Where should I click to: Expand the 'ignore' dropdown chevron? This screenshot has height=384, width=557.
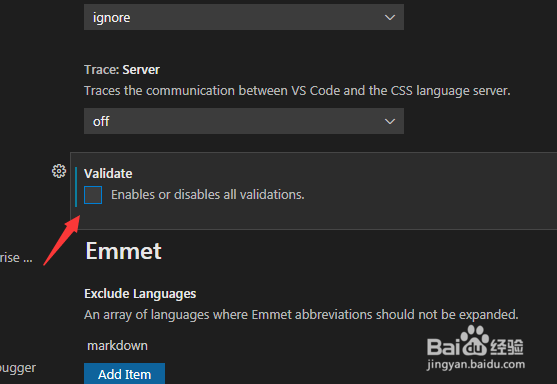click(390, 17)
